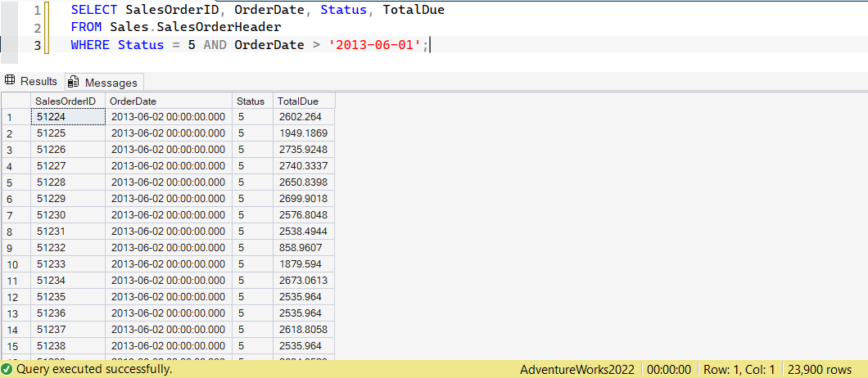The height and width of the screenshot is (378, 868).
Task: Click AdventureWorks2022 in the status bar
Action: point(578,369)
